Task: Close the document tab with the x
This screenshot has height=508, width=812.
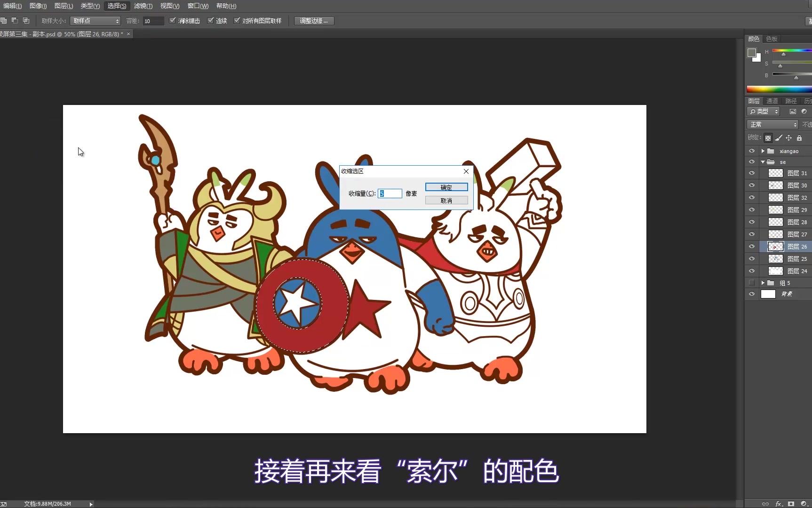Action: pos(128,34)
